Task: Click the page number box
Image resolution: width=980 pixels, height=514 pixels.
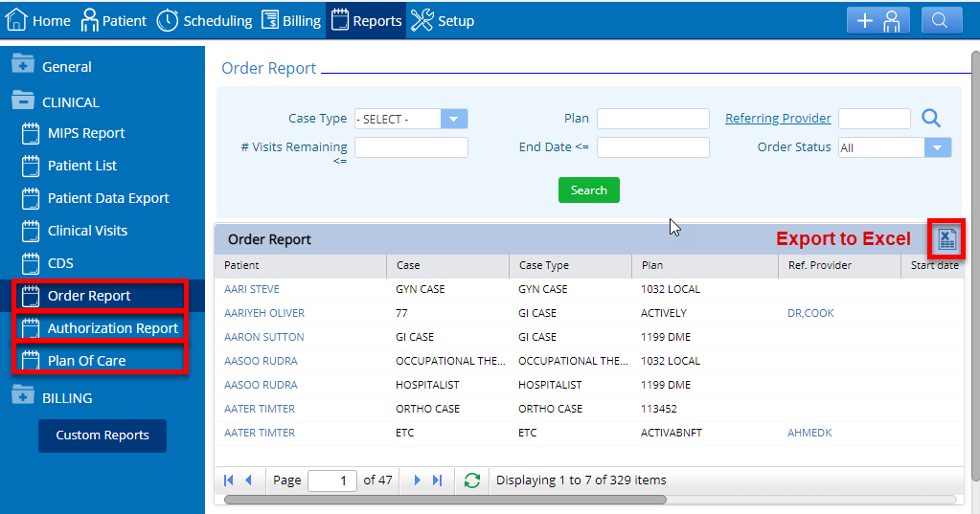Action: pos(331,480)
